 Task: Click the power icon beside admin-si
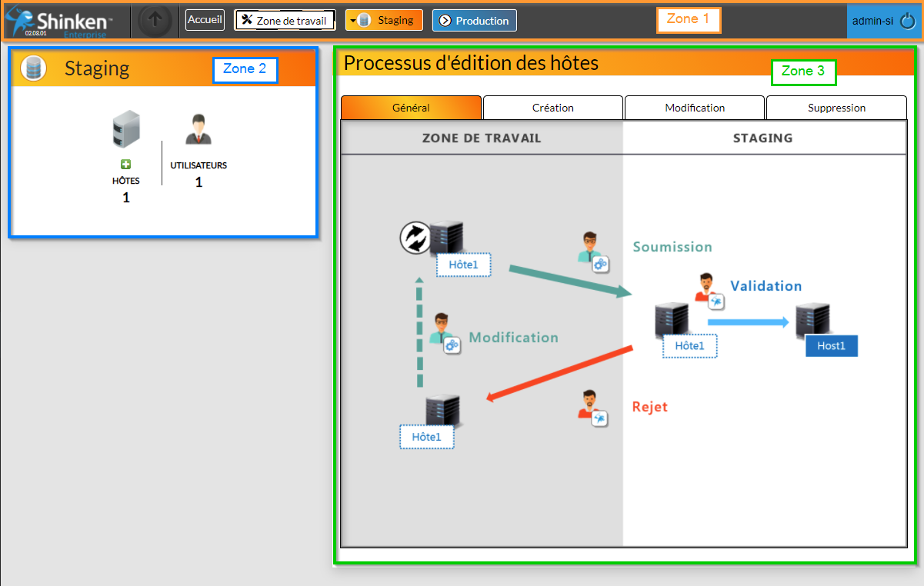click(908, 22)
